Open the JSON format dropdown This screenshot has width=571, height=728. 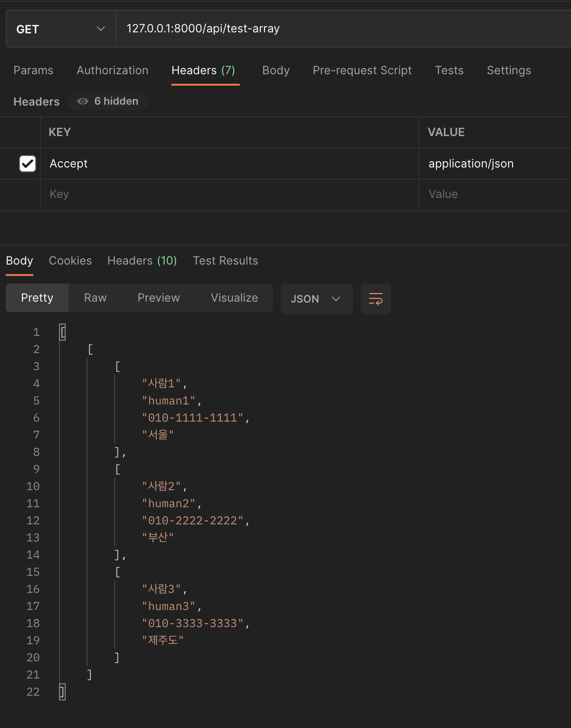pos(317,299)
